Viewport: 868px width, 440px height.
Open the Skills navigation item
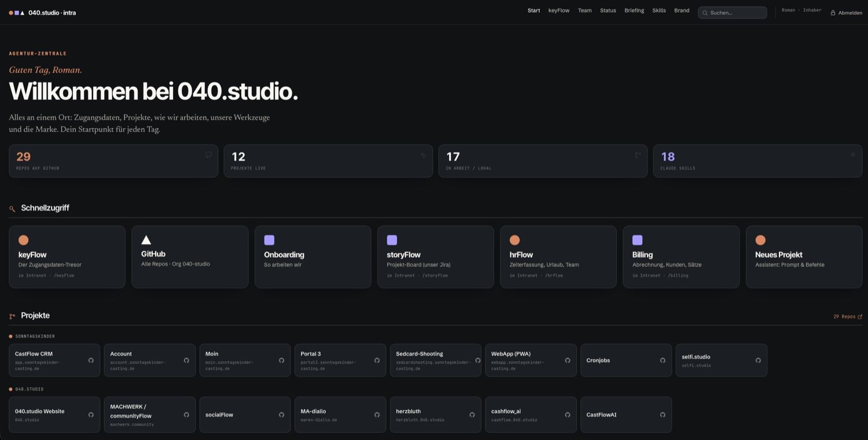[659, 10]
